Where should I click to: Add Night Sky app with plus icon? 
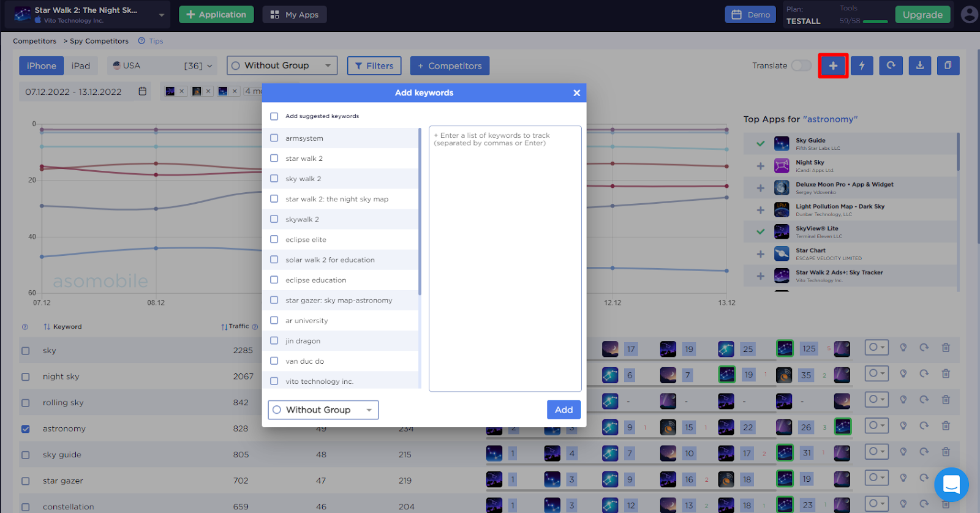[760, 166]
